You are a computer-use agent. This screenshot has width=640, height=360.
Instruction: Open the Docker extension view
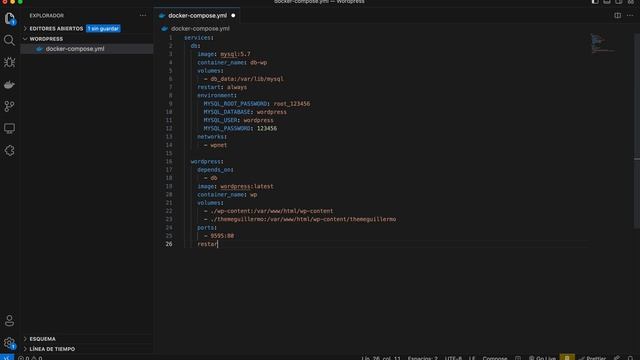point(9,84)
